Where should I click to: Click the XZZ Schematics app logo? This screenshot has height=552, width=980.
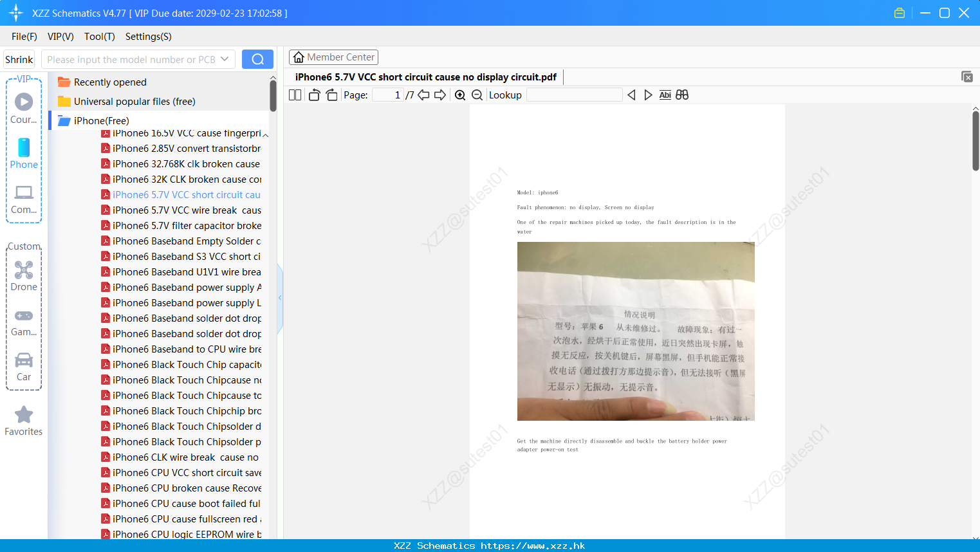16,13
